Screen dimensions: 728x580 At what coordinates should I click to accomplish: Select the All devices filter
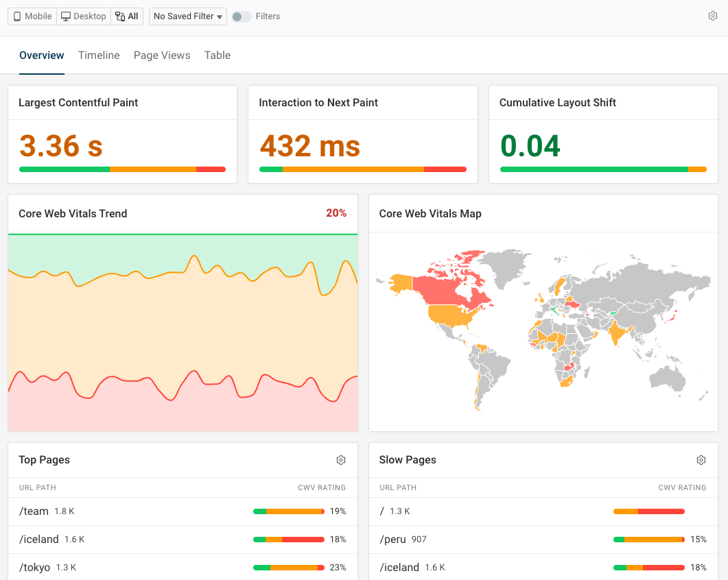[x=127, y=16]
